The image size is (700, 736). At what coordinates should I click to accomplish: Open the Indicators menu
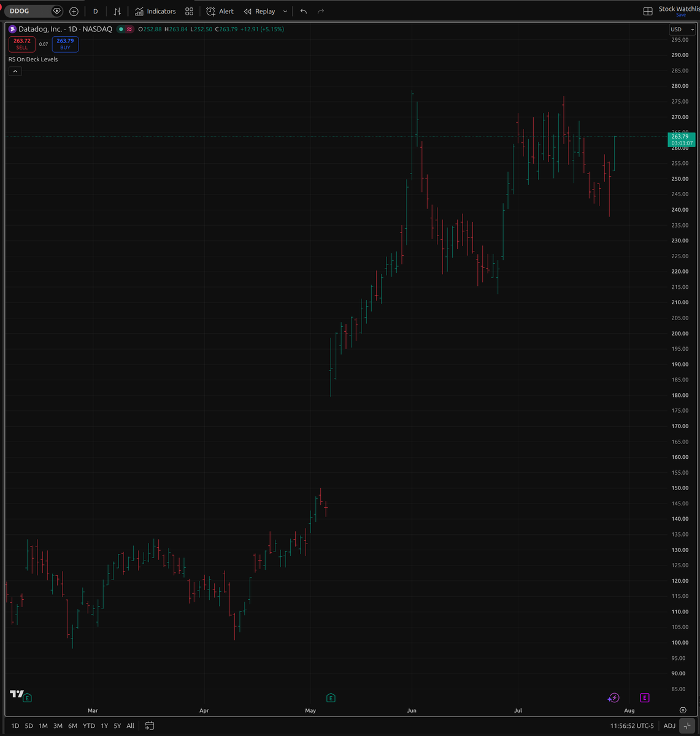[155, 11]
